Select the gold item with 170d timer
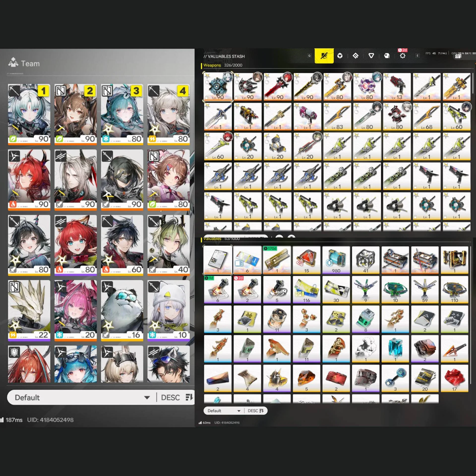This screenshot has width=476, height=476. click(x=277, y=260)
